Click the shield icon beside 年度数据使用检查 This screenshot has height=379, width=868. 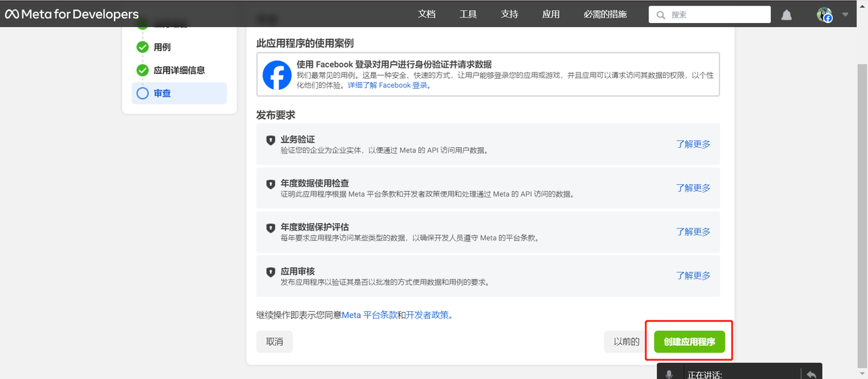(271, 184)
